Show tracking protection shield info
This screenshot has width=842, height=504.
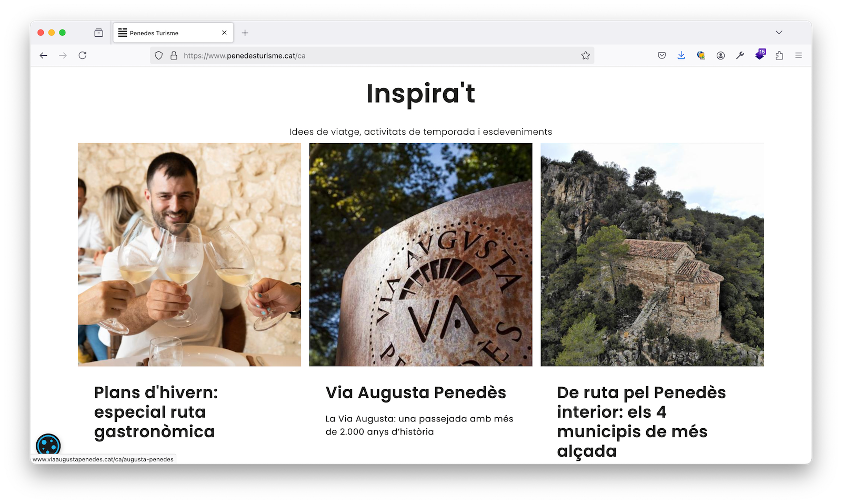pos(159,55)
